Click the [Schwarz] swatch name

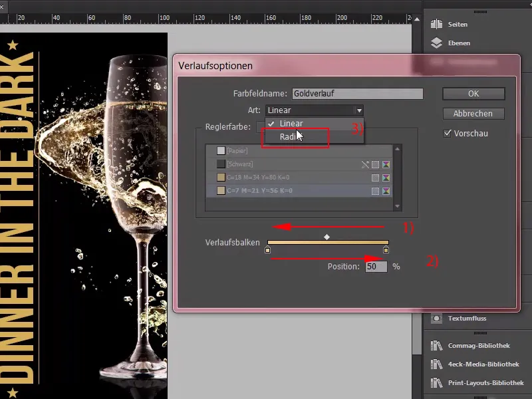click(x=240, y=164)
